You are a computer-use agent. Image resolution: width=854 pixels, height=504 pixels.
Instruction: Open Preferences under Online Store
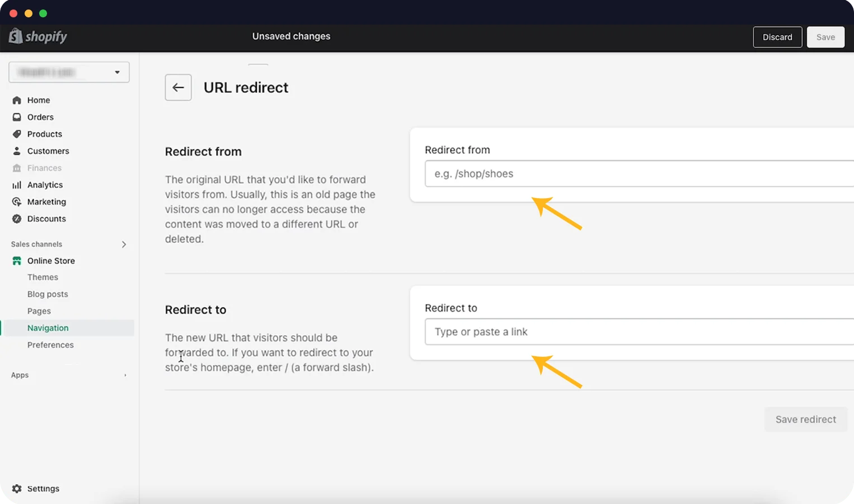tap(50, 345)
